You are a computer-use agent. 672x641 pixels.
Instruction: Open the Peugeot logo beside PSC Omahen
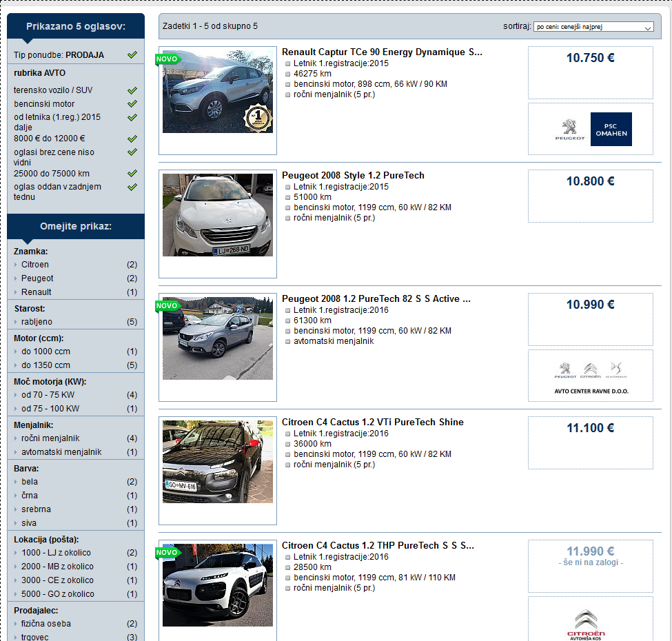coord(569,130)
